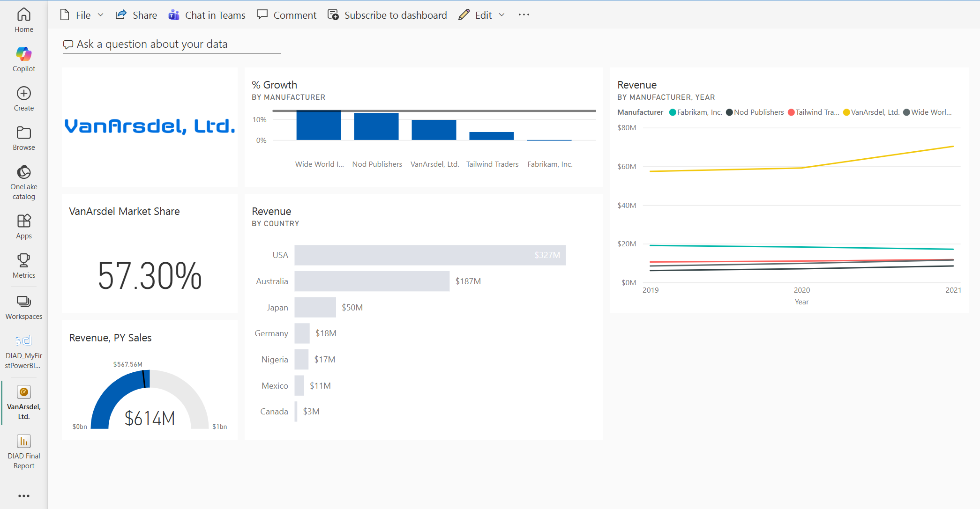This screenshot has height=509, width=980.
Task: Select the USA bar in Revenue chart
Action: click(430, 255)
